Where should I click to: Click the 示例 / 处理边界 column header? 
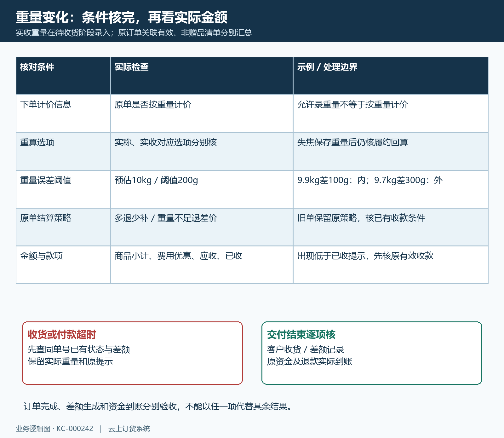(x=391, y=76)
